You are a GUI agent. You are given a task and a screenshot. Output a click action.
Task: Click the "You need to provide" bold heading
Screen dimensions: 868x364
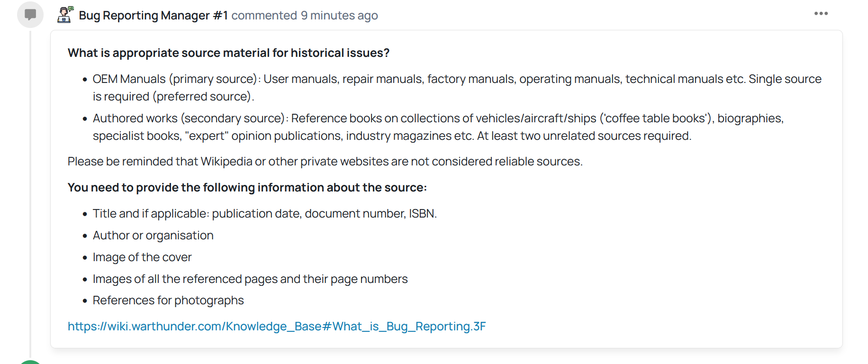coord(247,188)
